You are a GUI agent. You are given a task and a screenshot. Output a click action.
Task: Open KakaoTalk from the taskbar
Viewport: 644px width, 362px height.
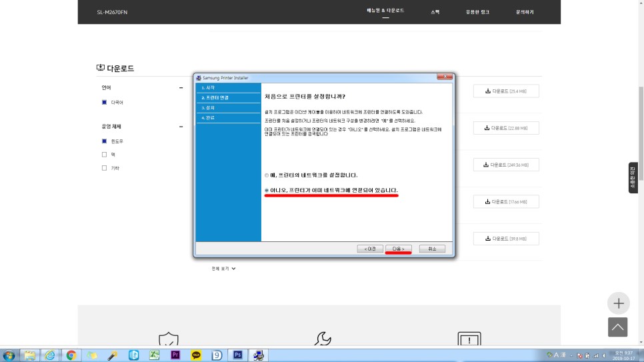(196, 355)
